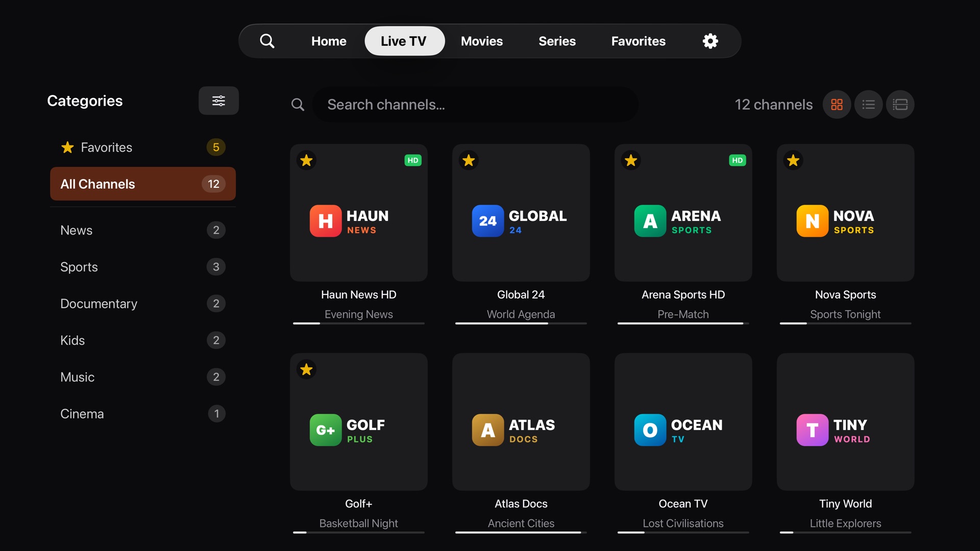980x551 pixels.
Task: Select the Sports category
Action: 143,267
